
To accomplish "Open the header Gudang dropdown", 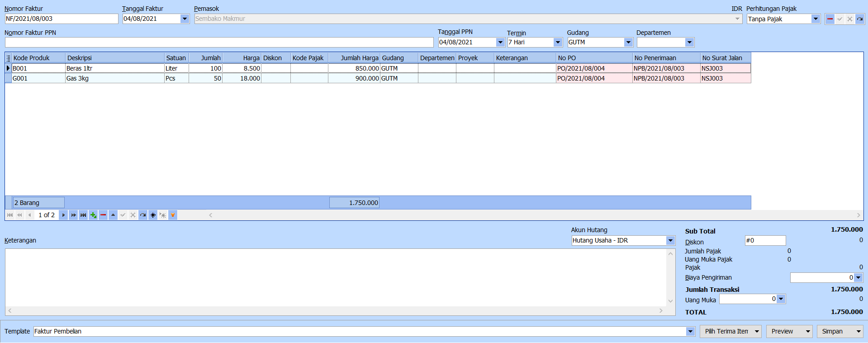I will 628,42.
